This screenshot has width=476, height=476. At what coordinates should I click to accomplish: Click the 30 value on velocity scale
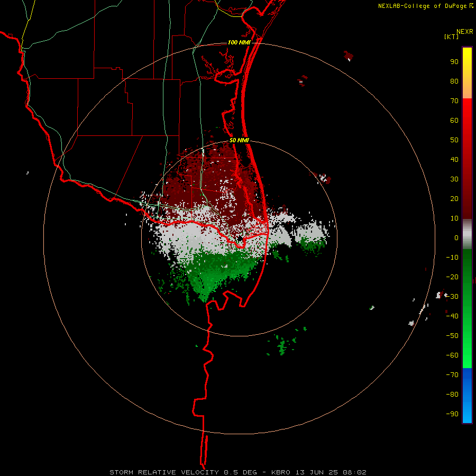tap(454, 179)
